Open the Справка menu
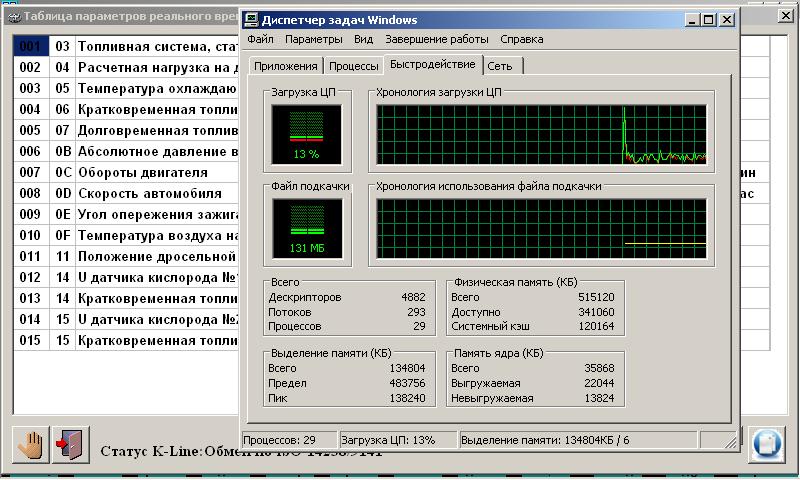Viewport: 800px width, 480px height. [x=521, y=40]
